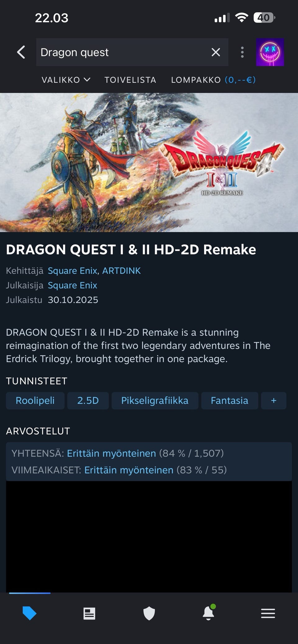The height and width of the screenshot is (644, 298).
Task: Select the Roolipeli tag
Action: 35,401
